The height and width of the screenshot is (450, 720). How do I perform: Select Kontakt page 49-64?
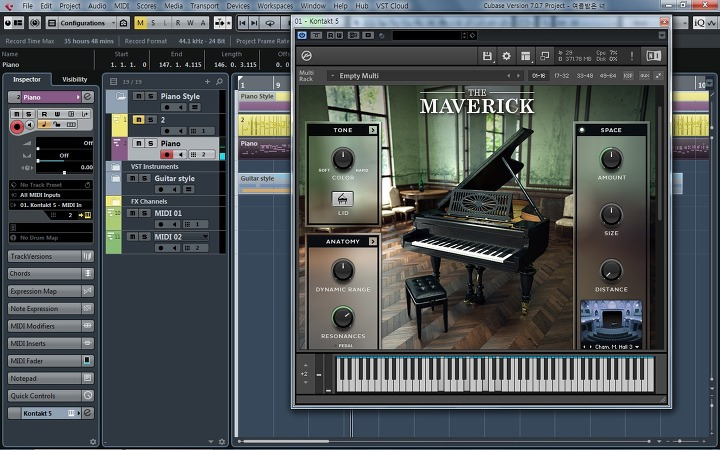[x=608, y=76]
